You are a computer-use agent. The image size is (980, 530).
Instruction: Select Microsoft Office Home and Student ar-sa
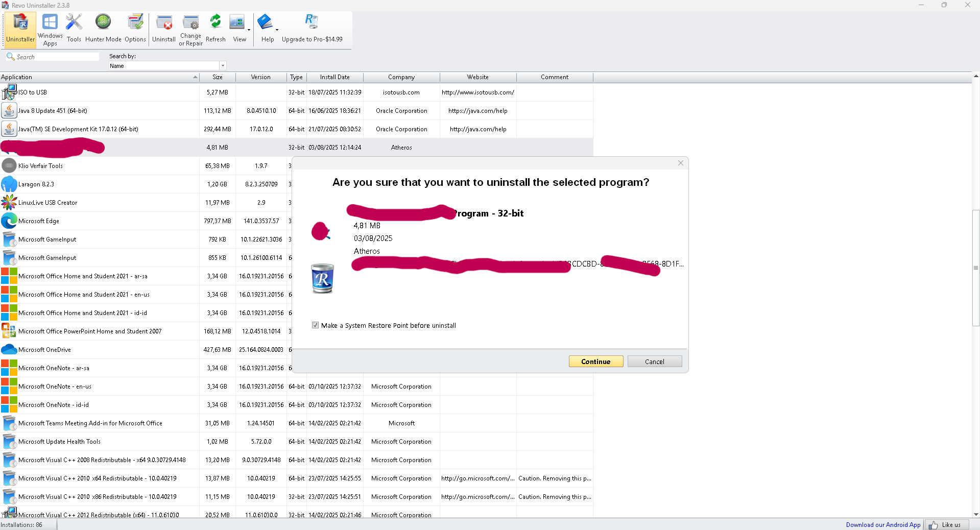(x=146, y=276)
